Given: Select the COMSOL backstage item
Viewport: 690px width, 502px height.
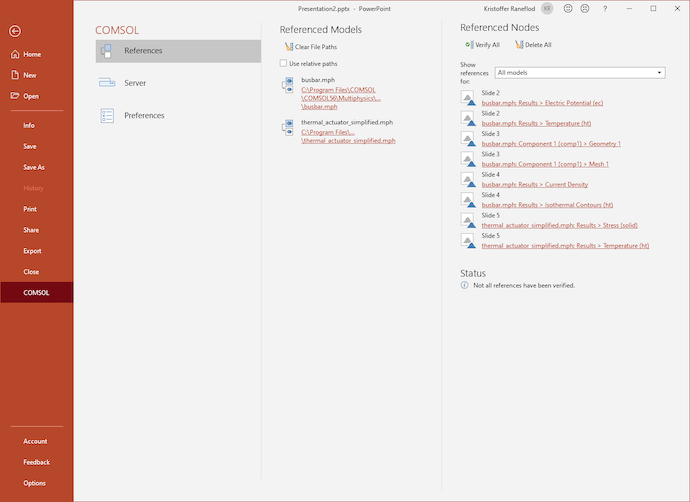Looking at the screenshot, I should (37, 293).
